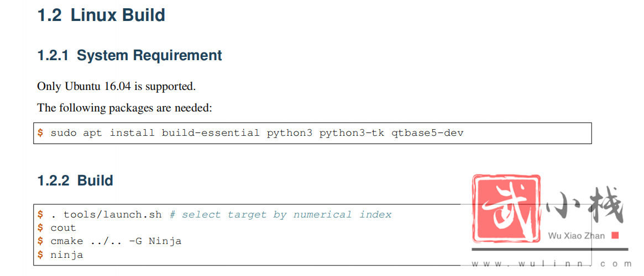Click the 1.2.2 Build heading

tap(75, 181)
